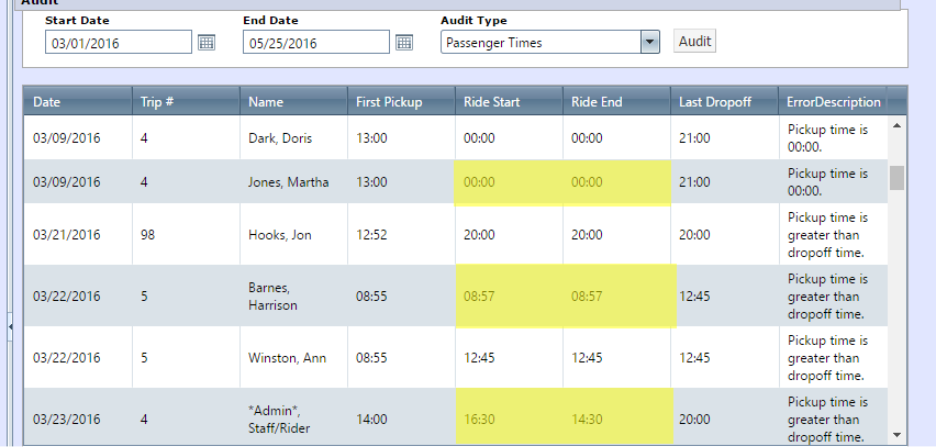
Task: Expand the Audit Type dropdown arrow
Action: pyautogui.click(x=649, y=42)
